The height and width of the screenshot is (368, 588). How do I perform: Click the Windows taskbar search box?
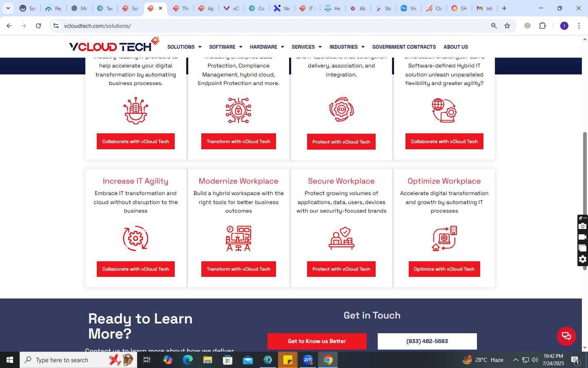click(x=78, y=360)
